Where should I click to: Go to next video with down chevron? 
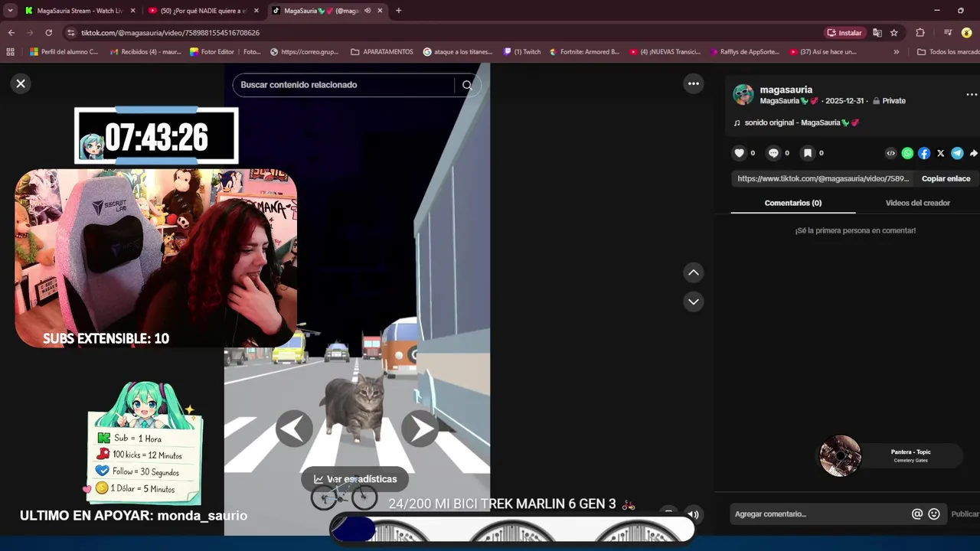click(693, 302)
